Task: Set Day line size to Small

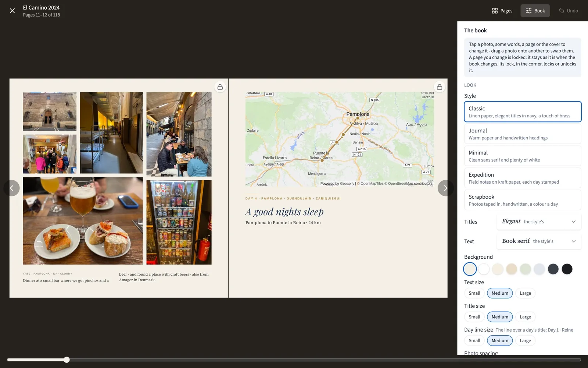Action: click(x=474, y=341)
